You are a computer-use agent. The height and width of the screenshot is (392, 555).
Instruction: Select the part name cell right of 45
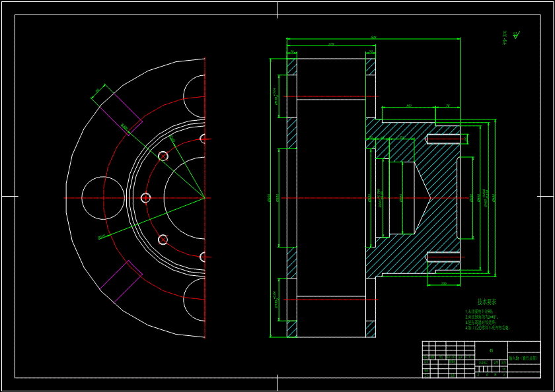[x=524, y=358]
